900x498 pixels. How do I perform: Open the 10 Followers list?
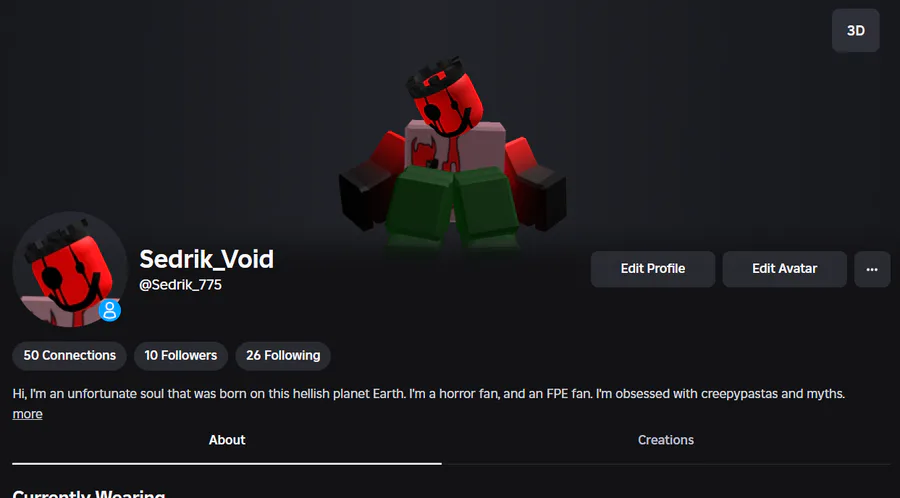coord(181,356)
